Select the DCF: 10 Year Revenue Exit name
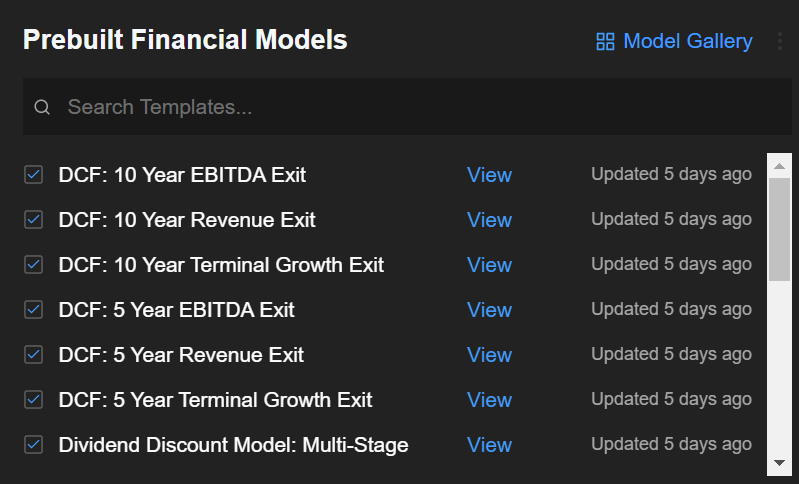Screen dimensions: 799x484 tap(187, 220)
